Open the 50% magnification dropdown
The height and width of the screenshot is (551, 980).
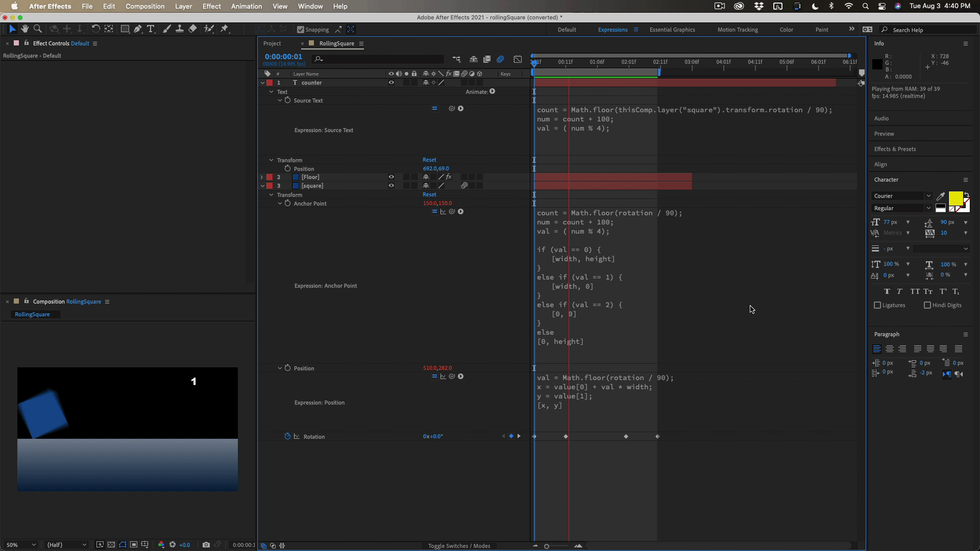(x=20, y=545)
